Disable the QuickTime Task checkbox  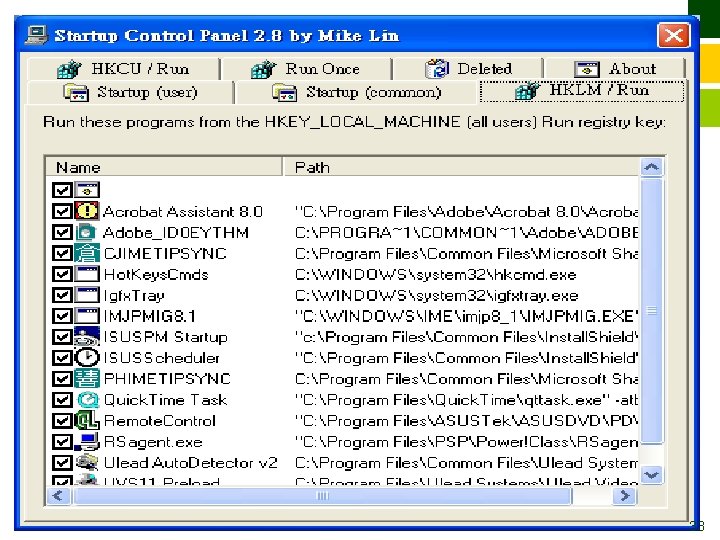(x=62, y=399)
